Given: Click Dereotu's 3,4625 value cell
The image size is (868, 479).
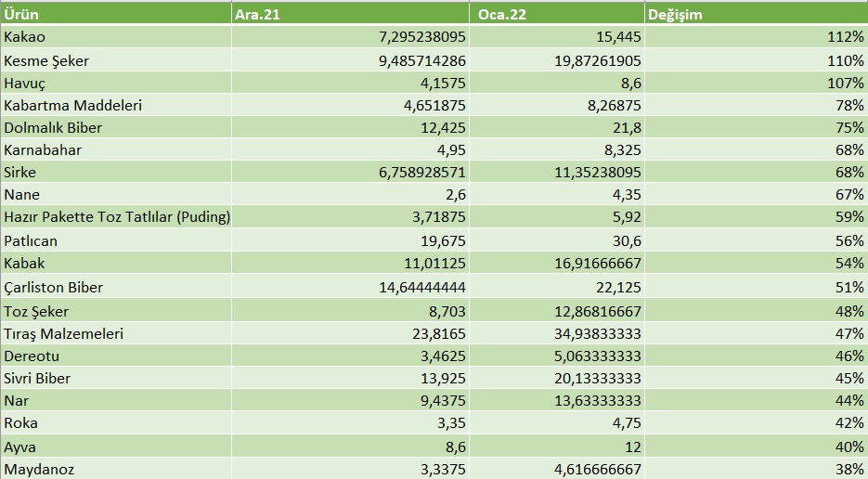Looking at the screenshot, I should pyautogui.click(x=349, y=356).
